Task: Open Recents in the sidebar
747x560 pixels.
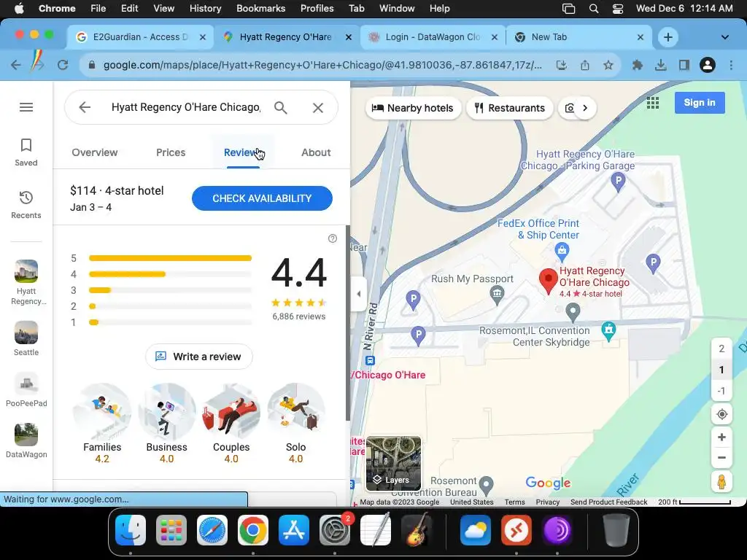Action: pyautogui.click(x=26, y=205)
